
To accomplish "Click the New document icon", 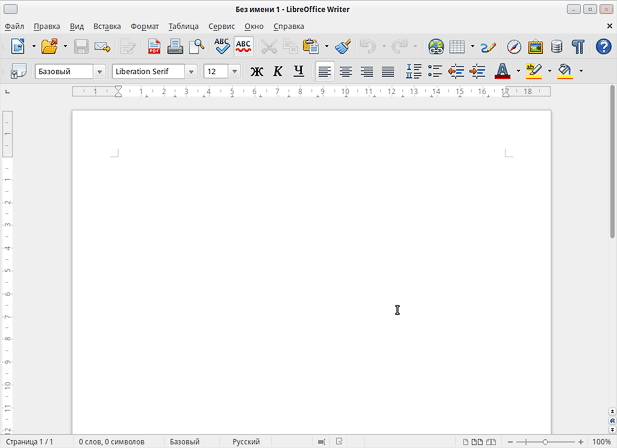I will tap(18, 46).
